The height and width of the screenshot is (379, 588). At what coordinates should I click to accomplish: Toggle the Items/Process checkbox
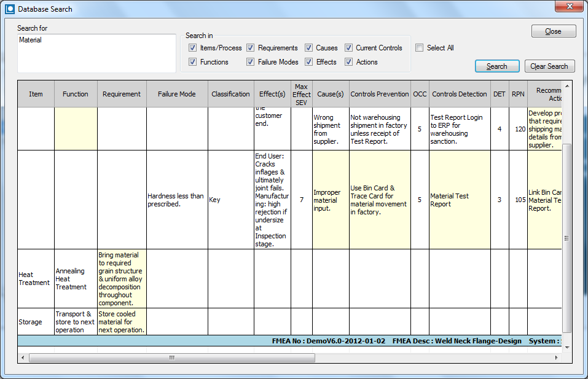pos(193,48)
